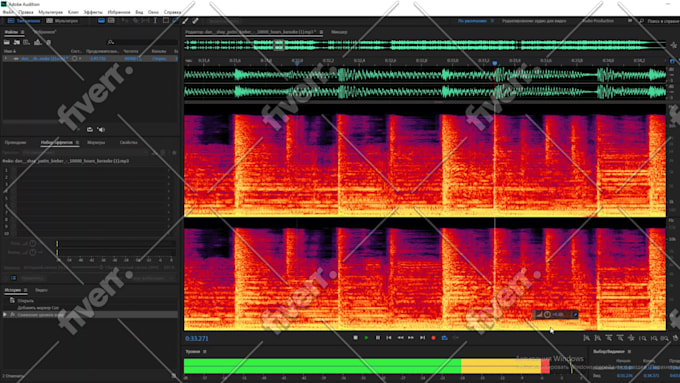Toggle auto-play speaker icon in Files panel
680x383 pixels.
(101, 130)
